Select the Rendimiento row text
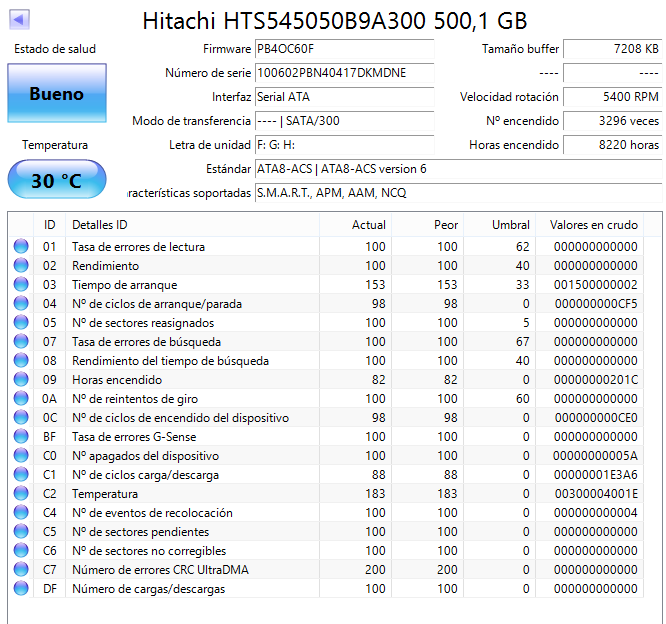 pos(105,266)
